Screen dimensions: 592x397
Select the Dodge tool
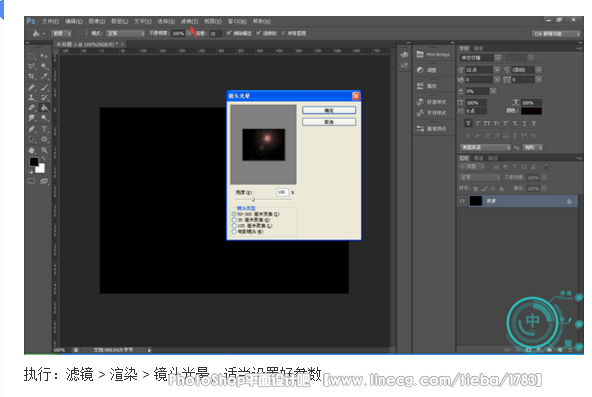pos(45,118)
